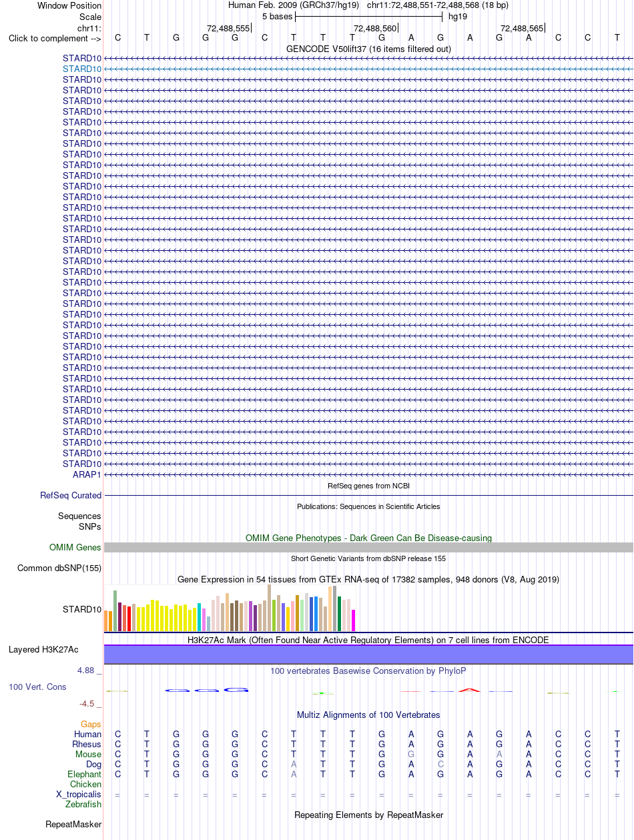Open 'Publications: Sequences in Scientific Articles' title
This screenshot has width=634, height=840.
point(368,506)
